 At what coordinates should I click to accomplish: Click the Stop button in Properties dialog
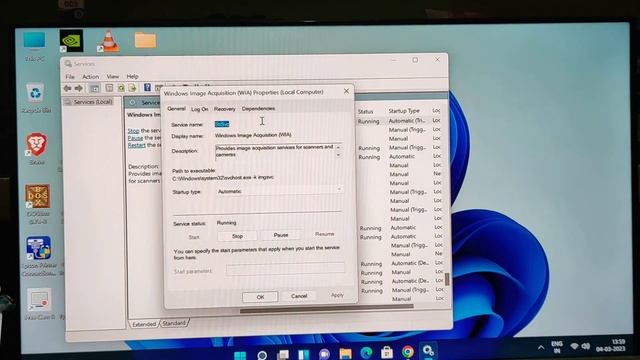(x=237, y=236)
